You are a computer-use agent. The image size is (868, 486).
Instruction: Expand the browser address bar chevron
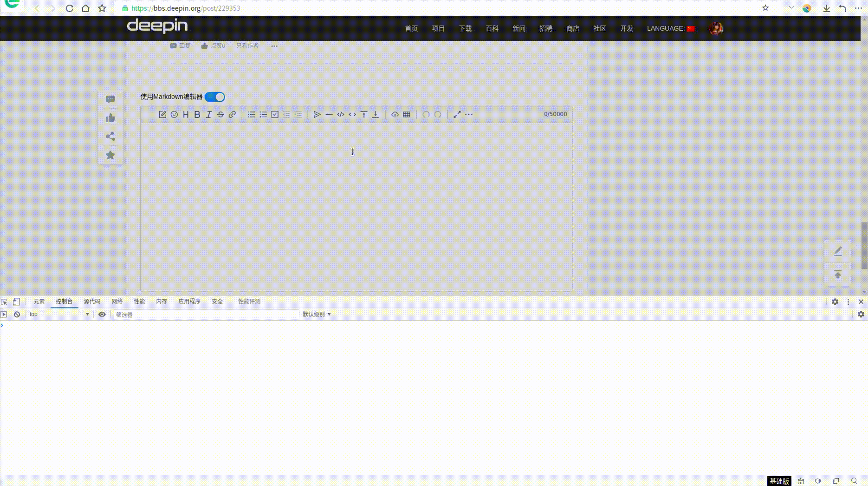coord(791,8)
